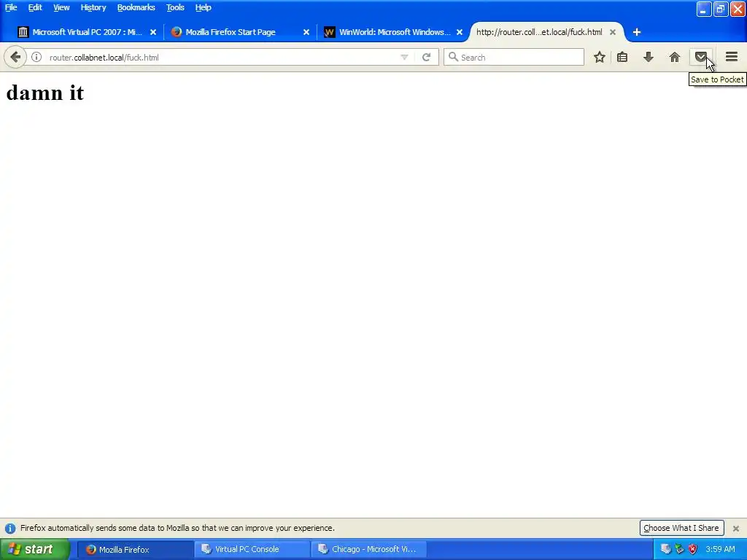Click the 'damn it' heading text
Screen dimensions: 747x560
45,93
